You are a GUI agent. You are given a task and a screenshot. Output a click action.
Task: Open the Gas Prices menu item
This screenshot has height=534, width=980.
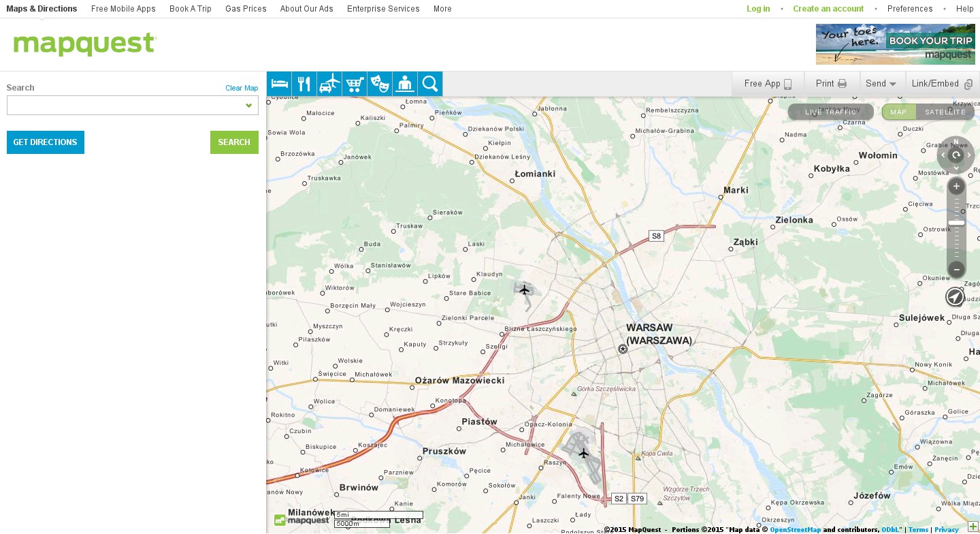click(246, 9)
